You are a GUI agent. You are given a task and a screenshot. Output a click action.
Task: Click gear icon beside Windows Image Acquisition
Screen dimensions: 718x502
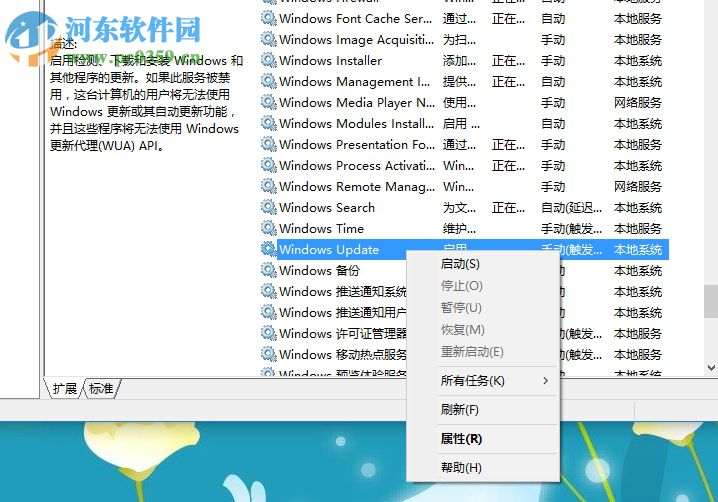[269, 39]
